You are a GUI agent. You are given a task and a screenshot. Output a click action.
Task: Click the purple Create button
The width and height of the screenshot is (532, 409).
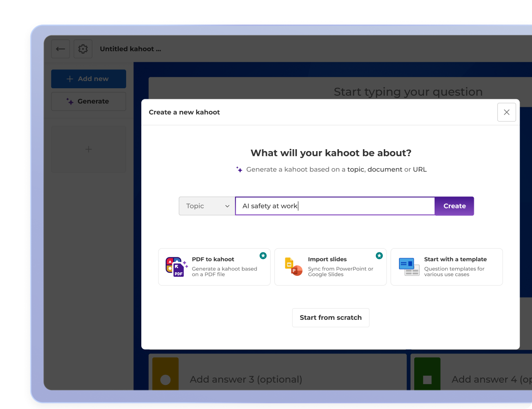[x=454, y=206]
